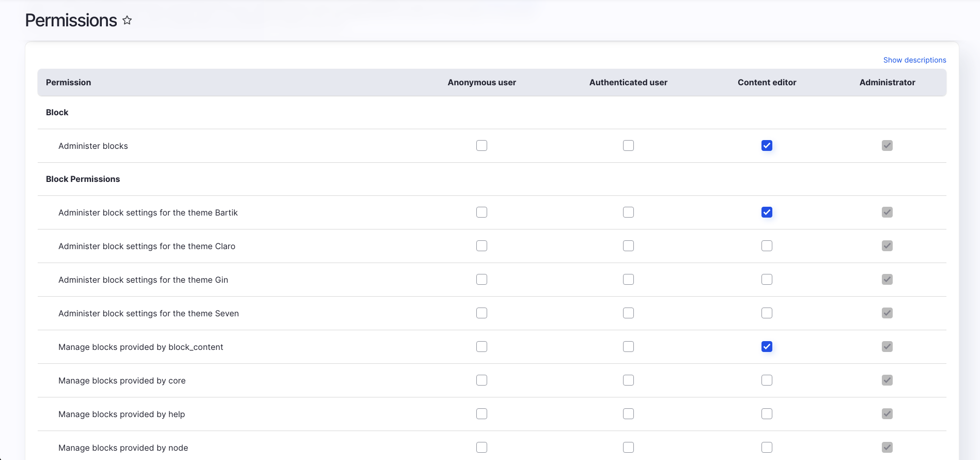This screenshot has width=980, height=460.
Task: Enable Seven theme block settings for Anonymous user
Action: 481,313
